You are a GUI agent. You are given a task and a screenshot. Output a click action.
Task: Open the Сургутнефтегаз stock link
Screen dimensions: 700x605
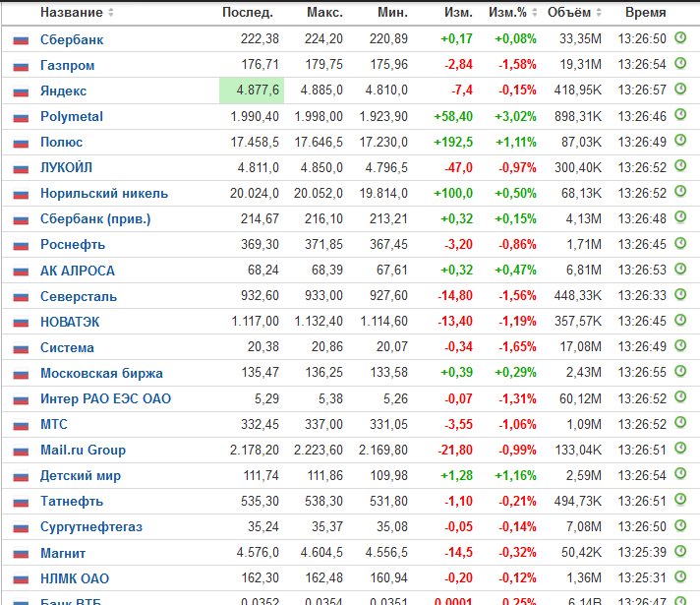click(91, 527)
